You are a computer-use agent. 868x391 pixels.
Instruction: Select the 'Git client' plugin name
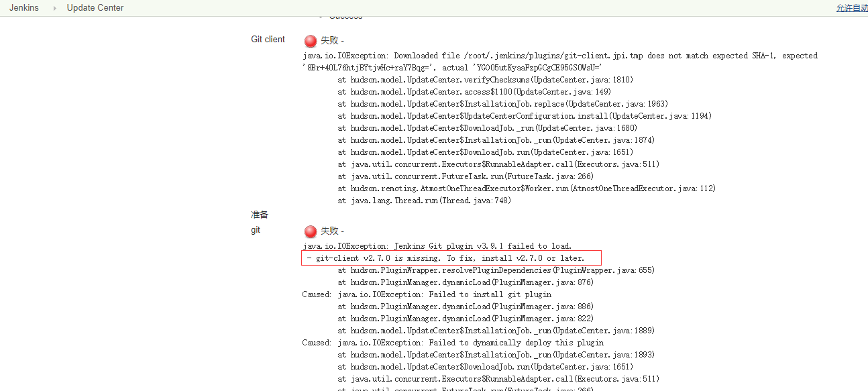tap(268, 40)
